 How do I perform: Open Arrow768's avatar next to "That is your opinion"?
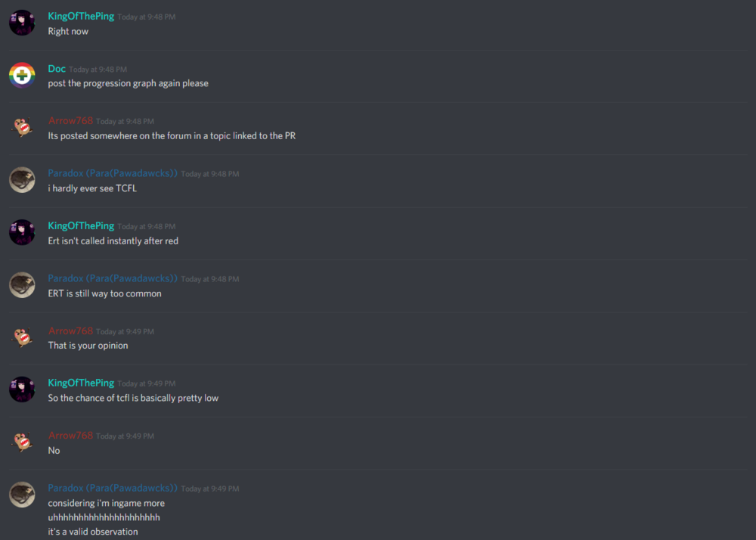click(22, 337)
